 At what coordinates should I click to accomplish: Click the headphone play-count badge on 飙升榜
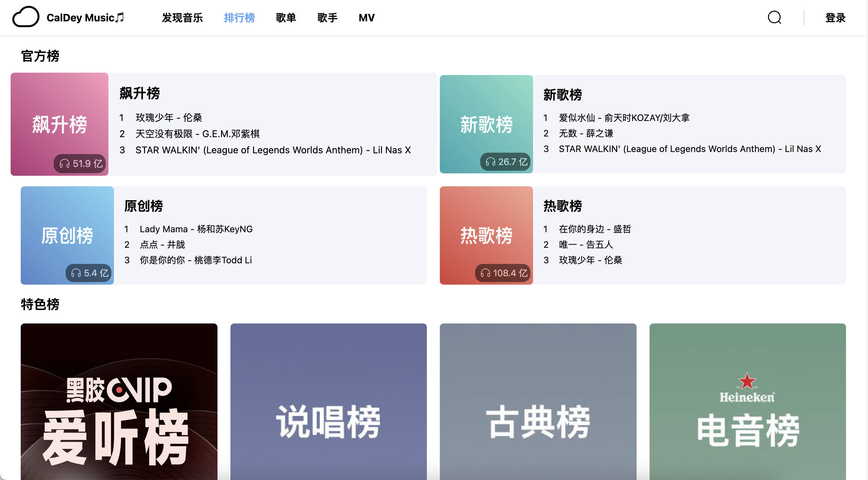(x=80, y=164)
